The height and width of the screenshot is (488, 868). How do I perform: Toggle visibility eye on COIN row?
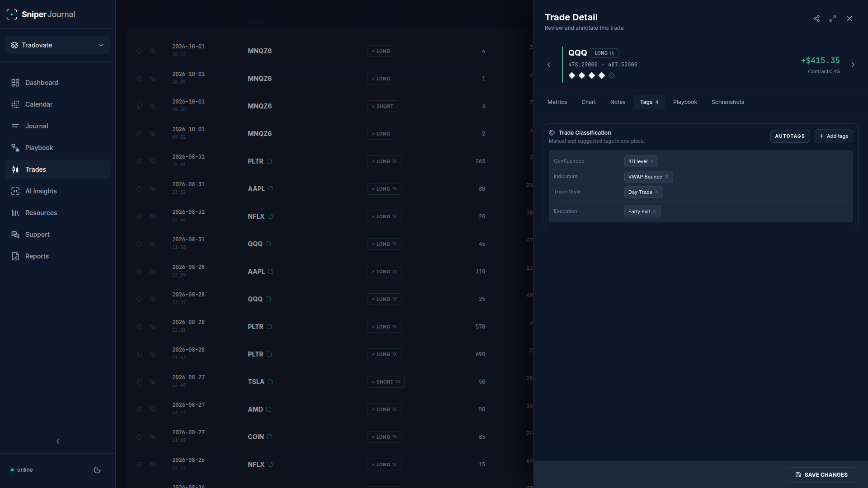pyautogui.click(x=153, y=437)
